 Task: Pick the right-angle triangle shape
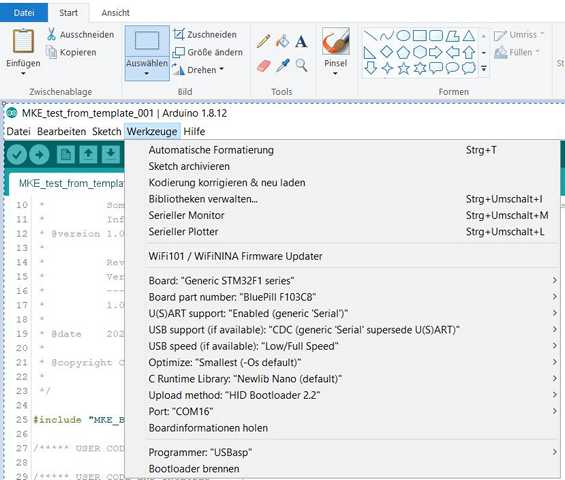click(370, 52)
